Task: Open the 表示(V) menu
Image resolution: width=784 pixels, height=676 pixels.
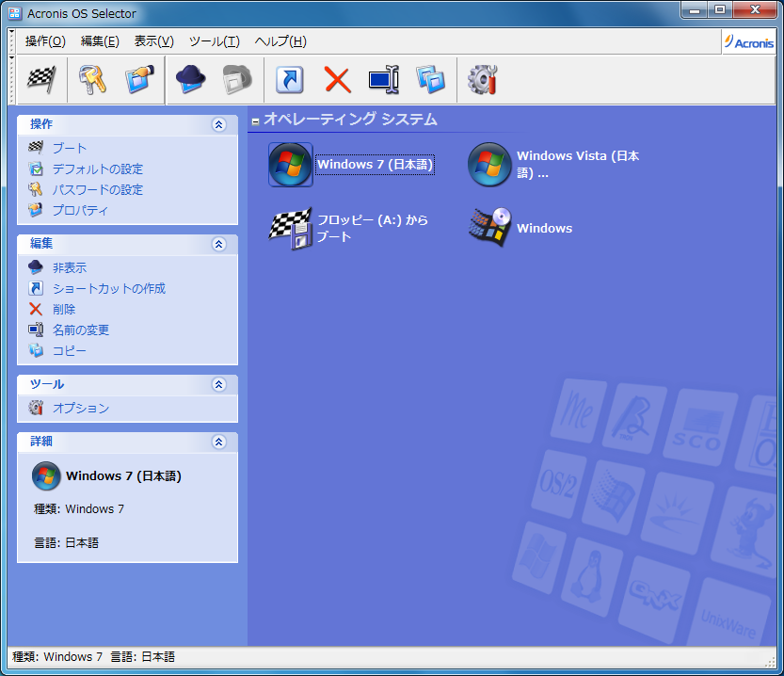Action: [x=154, y=41]
